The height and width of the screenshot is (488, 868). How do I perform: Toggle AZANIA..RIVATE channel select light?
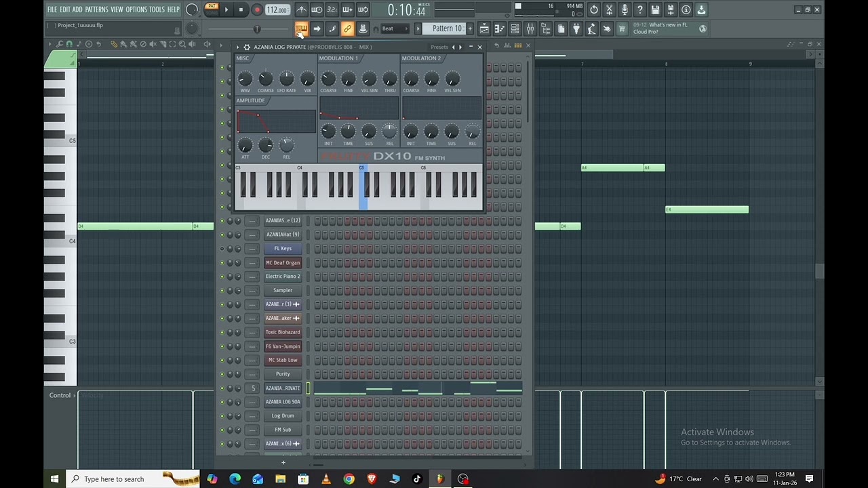(308, 388)
